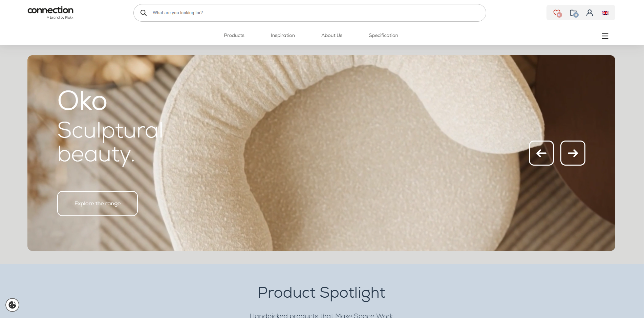Open the project folder icon
This screenshot has width=644, height=318.
click(x=574, y=13)
